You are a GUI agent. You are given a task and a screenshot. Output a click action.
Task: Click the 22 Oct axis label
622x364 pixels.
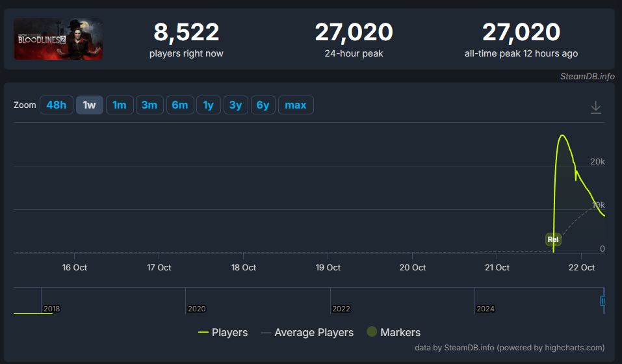coord(582,268)
